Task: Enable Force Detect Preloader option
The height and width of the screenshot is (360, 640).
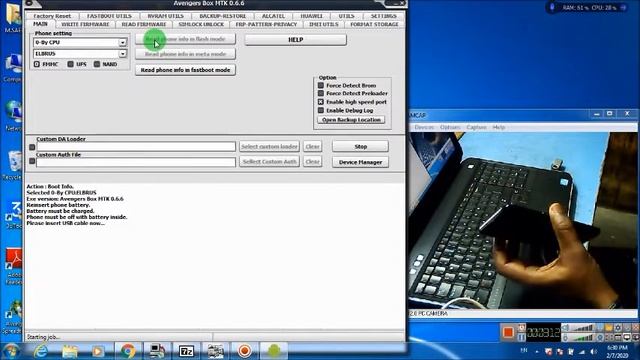Action: point(321,93)
